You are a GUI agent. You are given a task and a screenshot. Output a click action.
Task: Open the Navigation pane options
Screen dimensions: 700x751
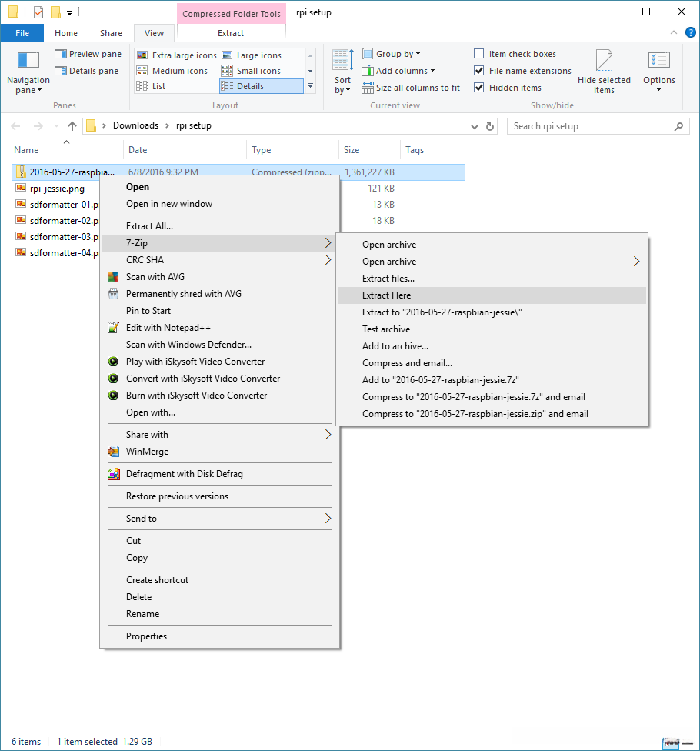coord(28,72)
